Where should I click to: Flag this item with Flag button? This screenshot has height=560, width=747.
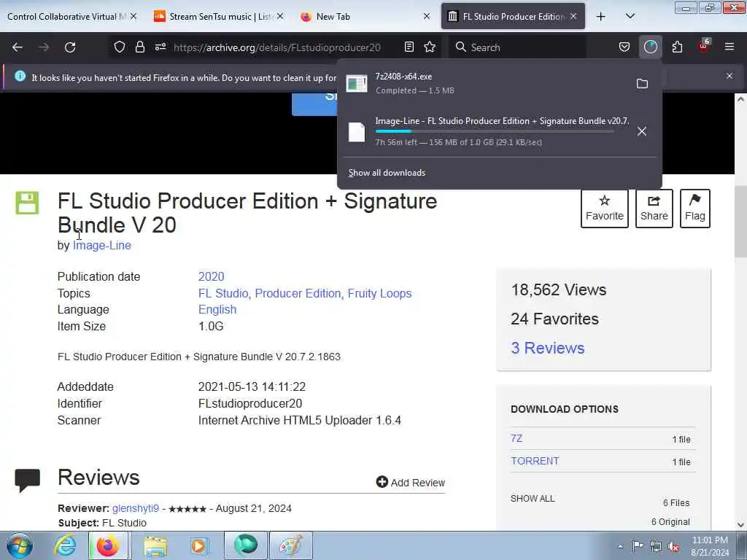695,209
